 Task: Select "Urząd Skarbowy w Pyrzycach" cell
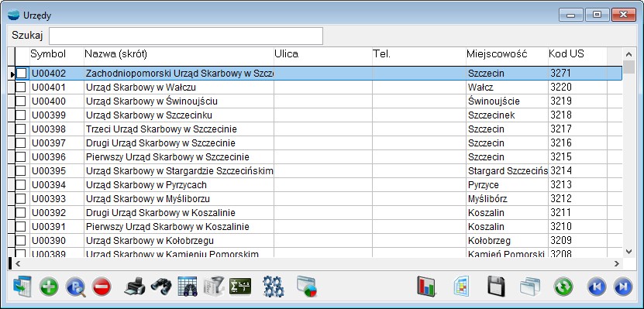[x=179, y=185]
